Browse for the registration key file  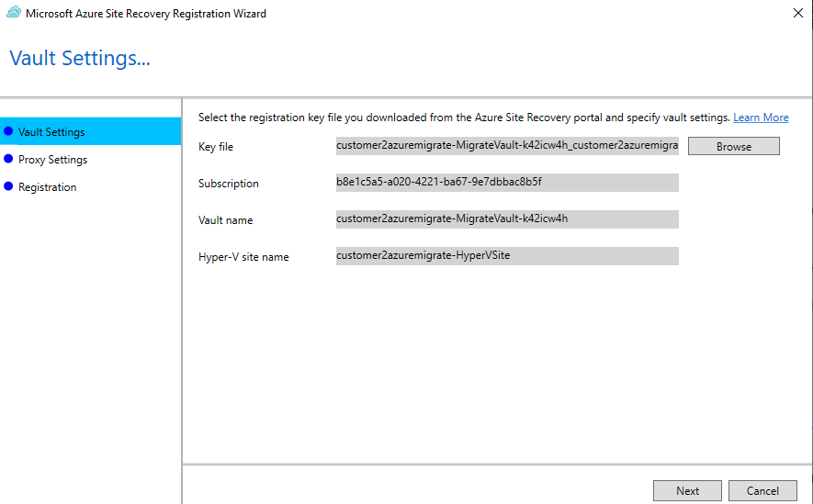(x=734, y=146)
